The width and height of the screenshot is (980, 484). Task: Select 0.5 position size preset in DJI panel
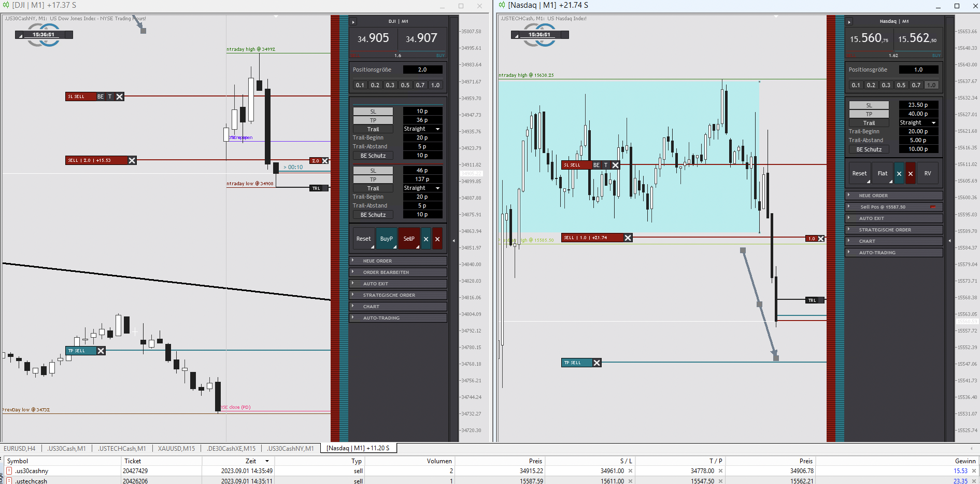pos(405,85)
